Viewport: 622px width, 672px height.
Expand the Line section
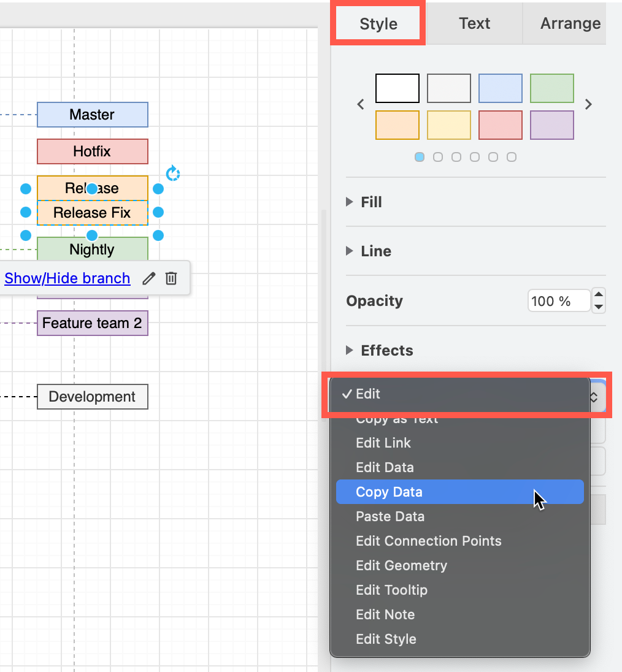click(x=369, y=251)
